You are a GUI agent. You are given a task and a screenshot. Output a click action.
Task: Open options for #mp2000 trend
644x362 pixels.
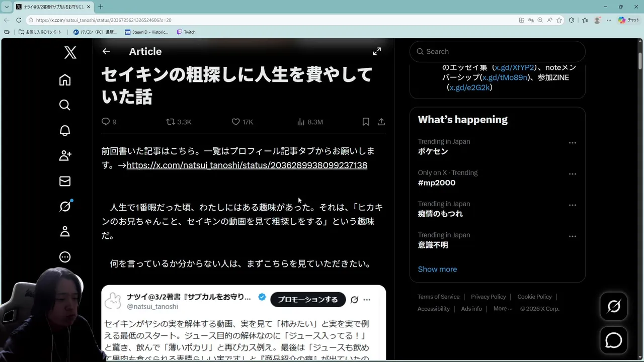click(x=572, y=174)
